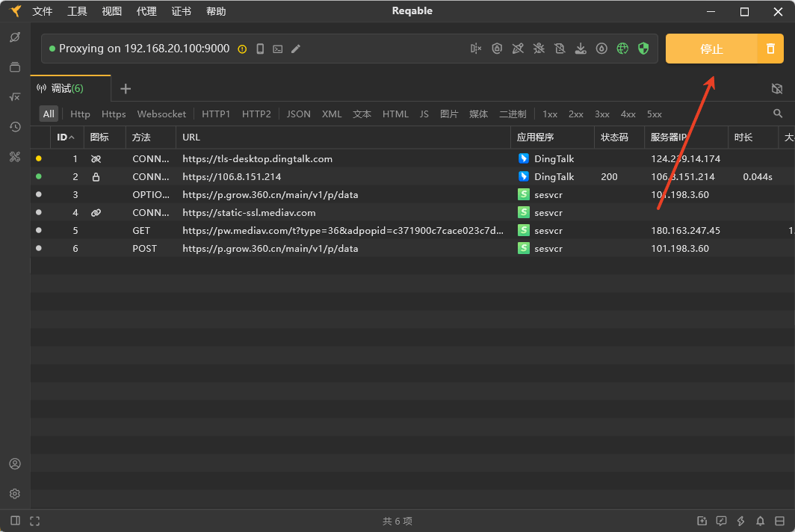Click the pencil icon to edit proxy address
This screenshot has width=795, height=532.
pos(296,49)
